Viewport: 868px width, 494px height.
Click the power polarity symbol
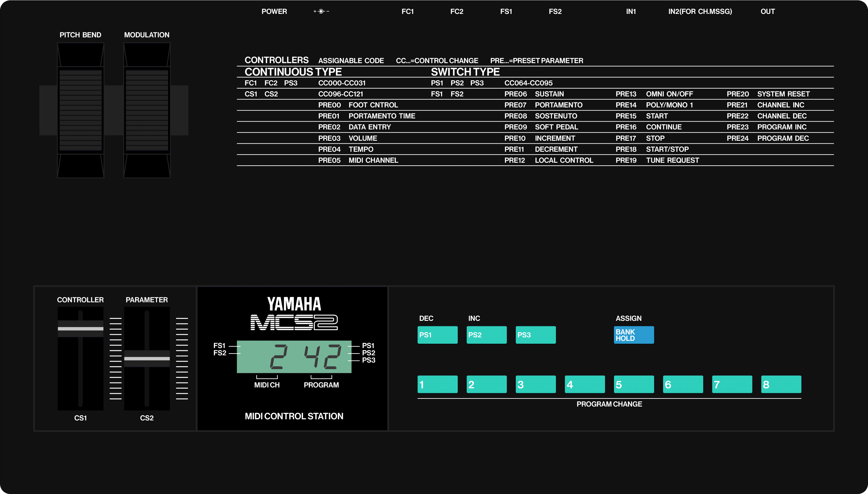click(321, 11)
